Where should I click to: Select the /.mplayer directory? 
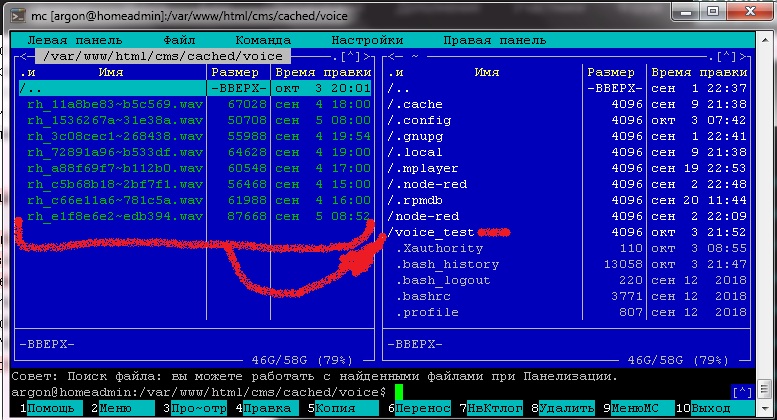click(423, 168)
